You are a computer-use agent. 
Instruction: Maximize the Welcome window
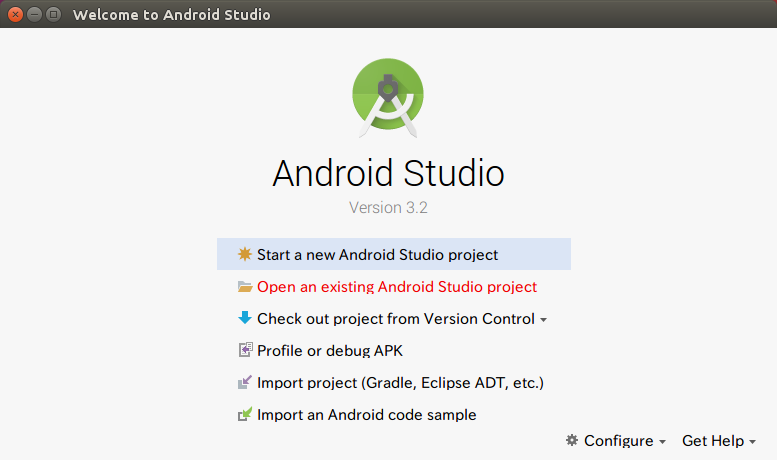point(53,14)
